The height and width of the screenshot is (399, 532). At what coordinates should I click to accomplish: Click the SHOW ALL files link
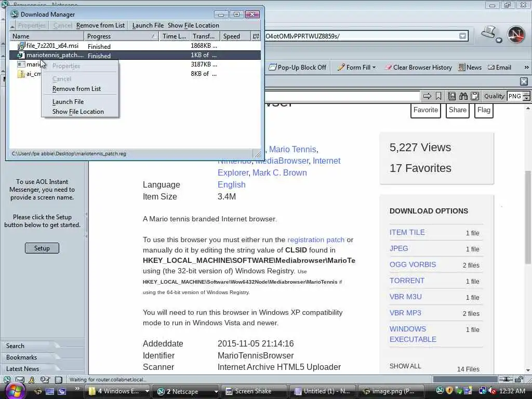(x=405, y=366)
